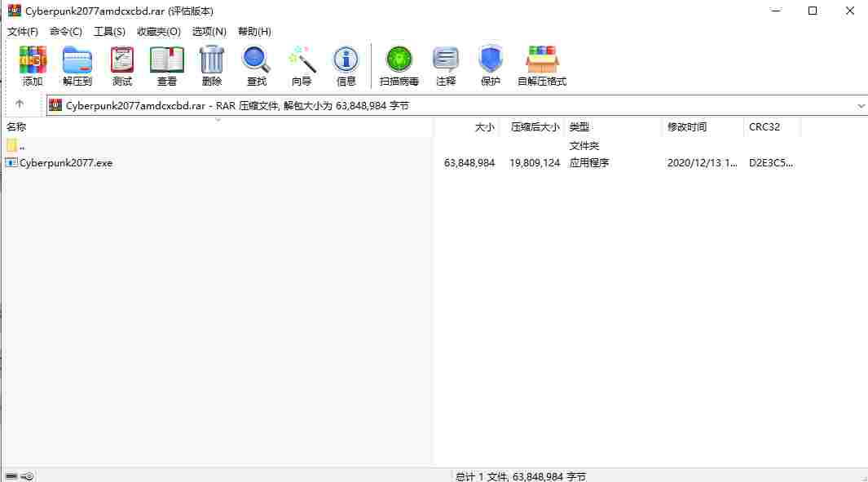Screen dimensions: 868x482
Task: Show archive Info (信息) icon
Action: 346,60
